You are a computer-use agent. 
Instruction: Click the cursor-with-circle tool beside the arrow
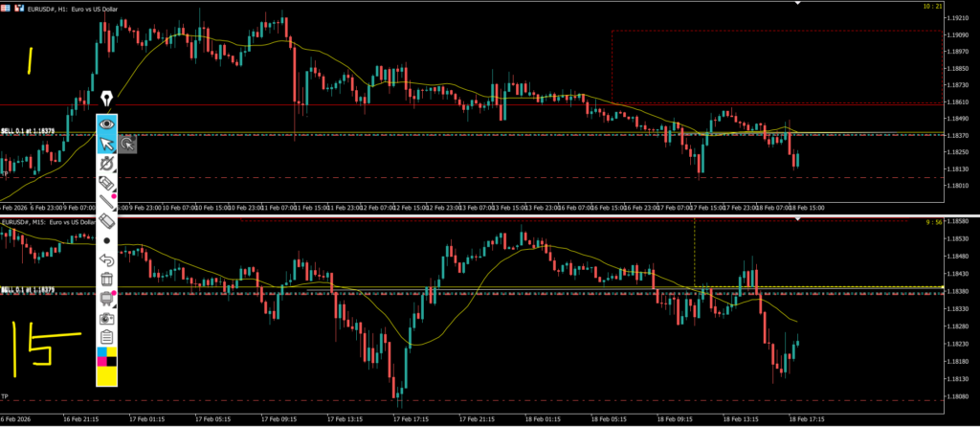pos(128,145)
